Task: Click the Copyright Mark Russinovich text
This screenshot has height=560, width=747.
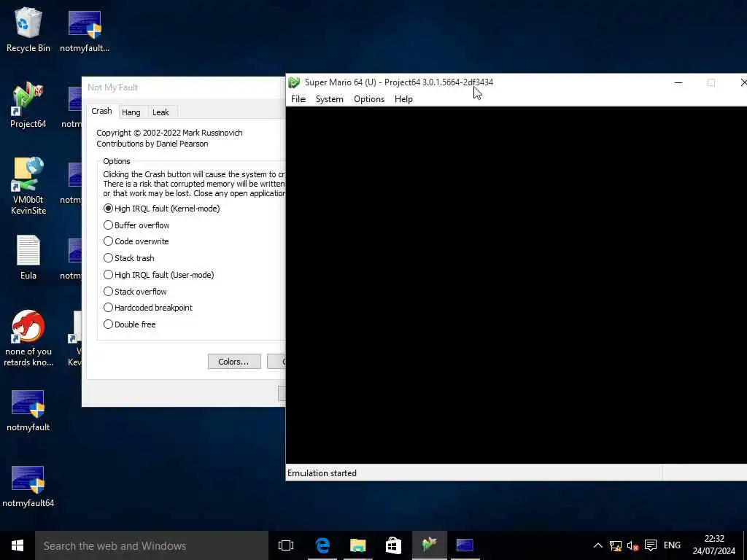Action: [x=169, y=133]
